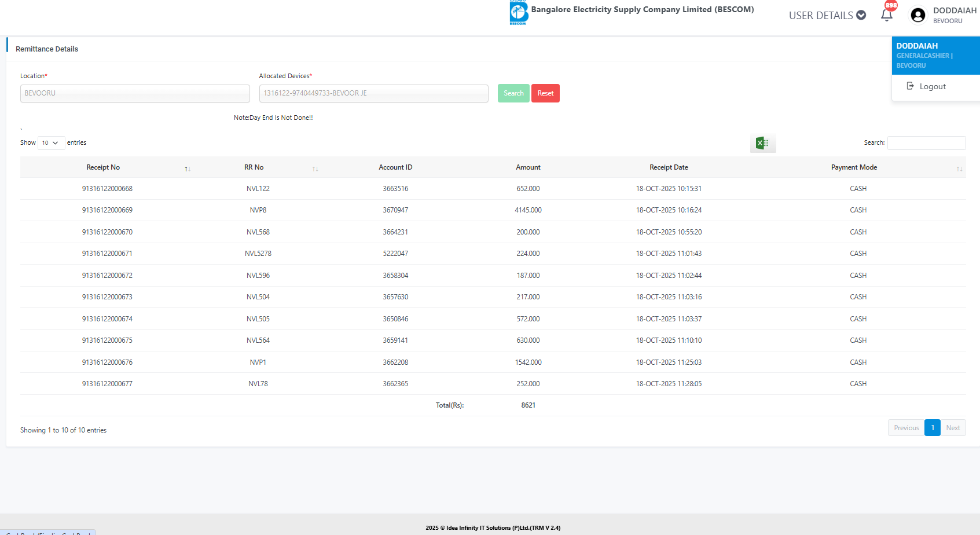Click the table Search input box

click(926, 143)
